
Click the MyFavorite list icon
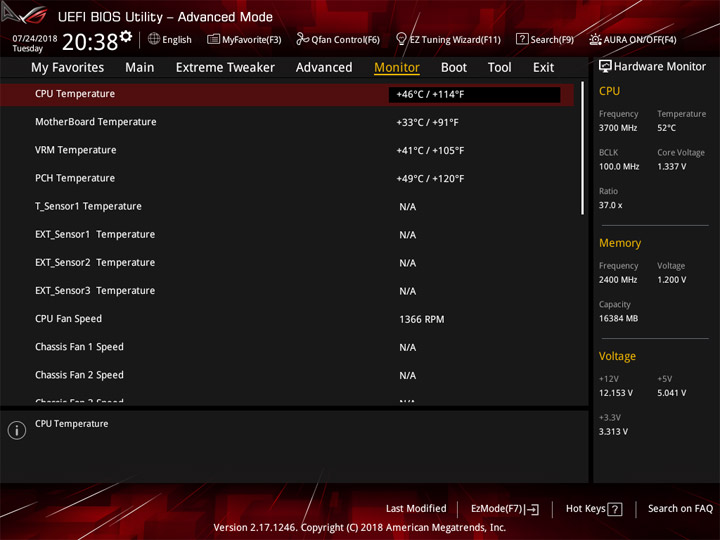pos(213,39)
